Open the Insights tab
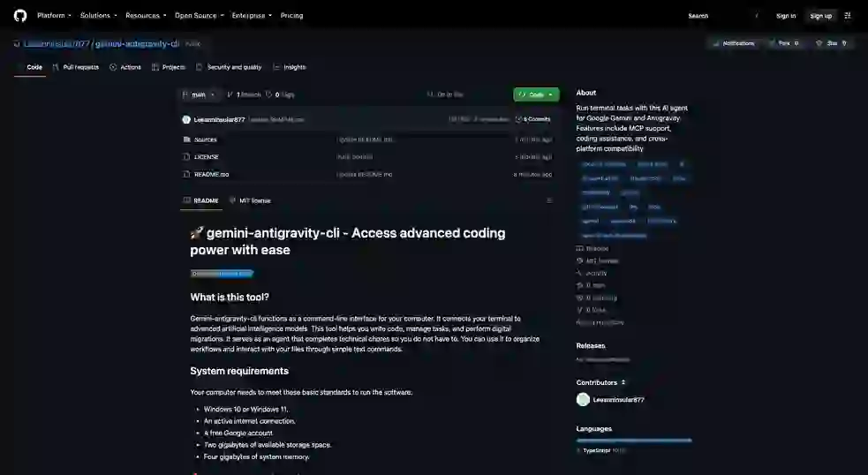Screen dimensions: 868x475 pyautogui.click(x=290, y=67)
